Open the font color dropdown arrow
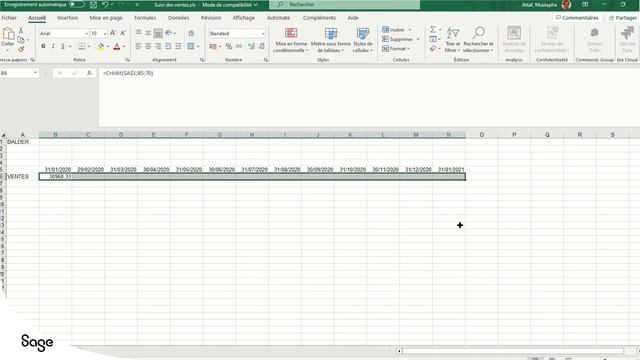 [124, 47]
